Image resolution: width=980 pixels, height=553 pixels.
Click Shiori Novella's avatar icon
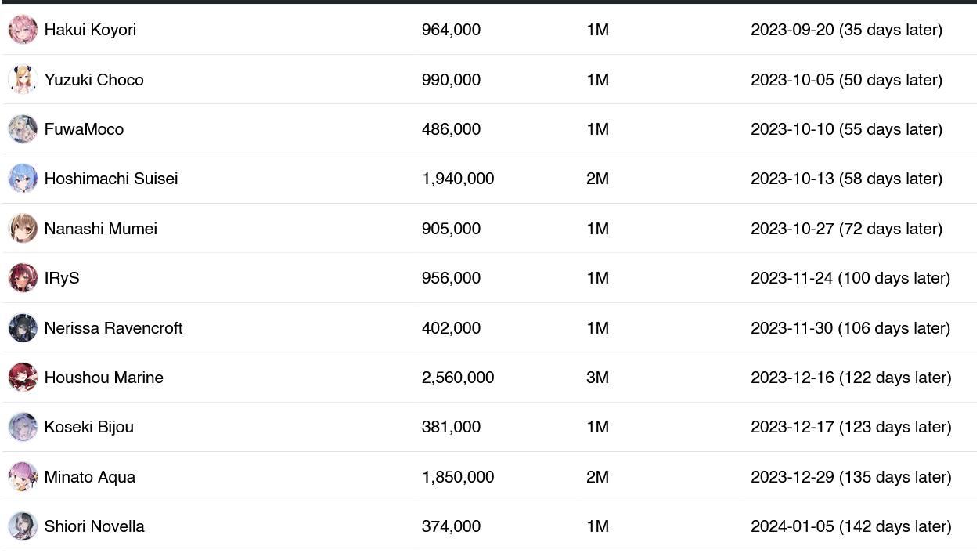[x=23, y=526]
